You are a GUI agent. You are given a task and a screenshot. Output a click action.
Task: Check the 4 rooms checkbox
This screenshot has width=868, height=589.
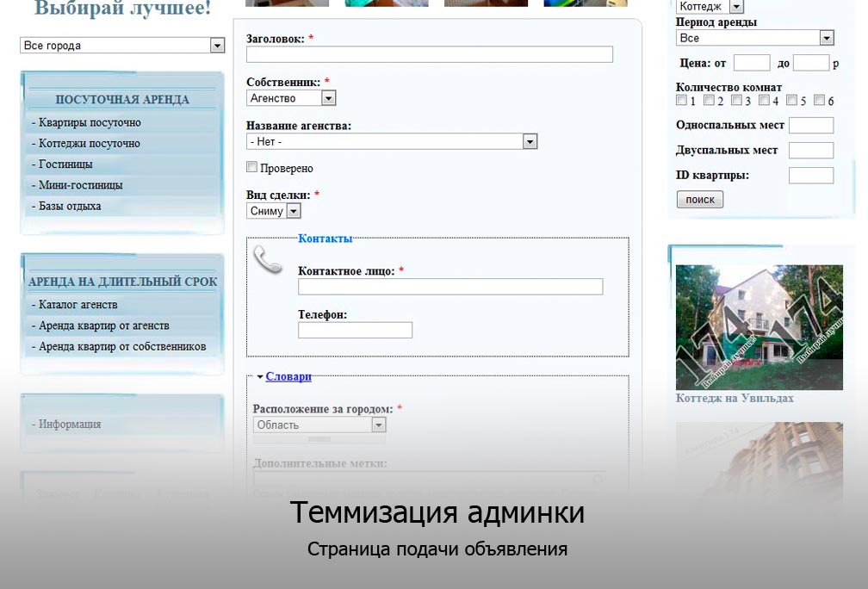pos(765,100)
